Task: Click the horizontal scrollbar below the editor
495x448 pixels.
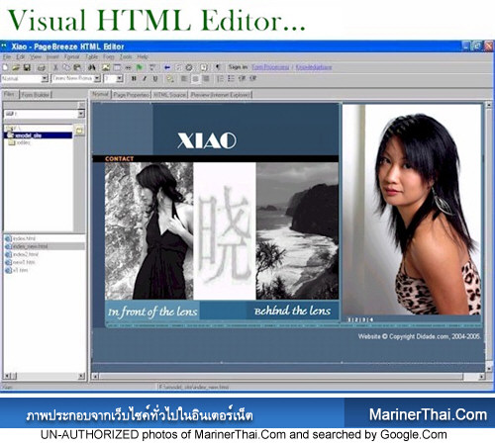Action: [289, 376]
